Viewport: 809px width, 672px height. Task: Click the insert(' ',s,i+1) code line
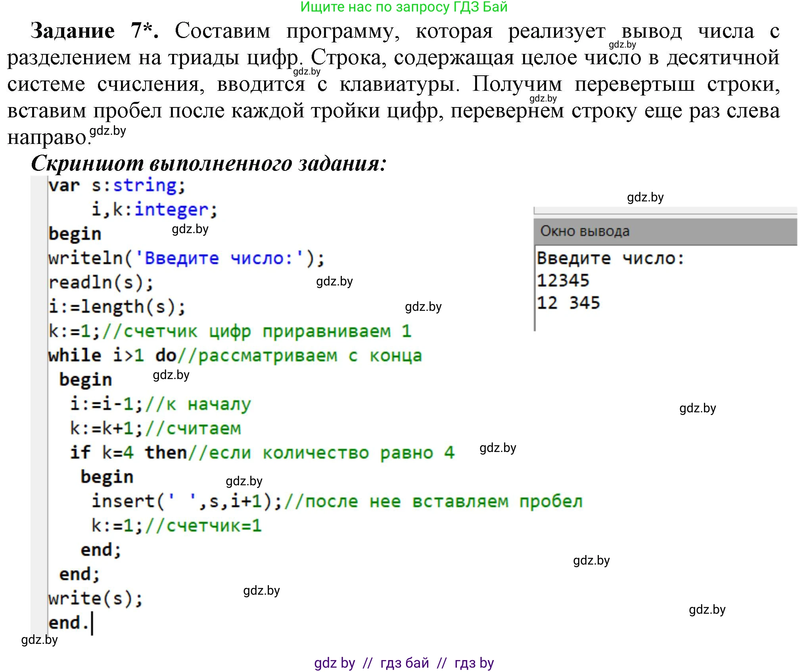click(186, 501)
